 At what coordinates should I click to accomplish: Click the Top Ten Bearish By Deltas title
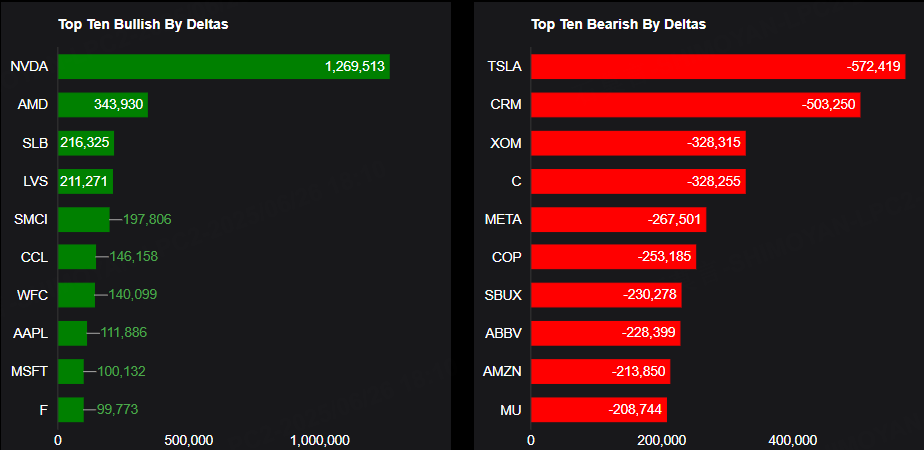(619, 25)
